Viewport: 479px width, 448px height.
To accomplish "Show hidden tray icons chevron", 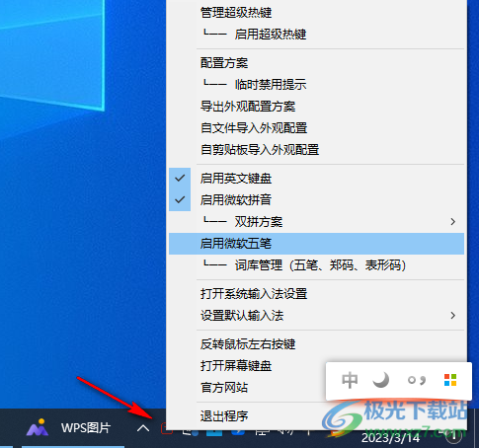I will [143, 428].
